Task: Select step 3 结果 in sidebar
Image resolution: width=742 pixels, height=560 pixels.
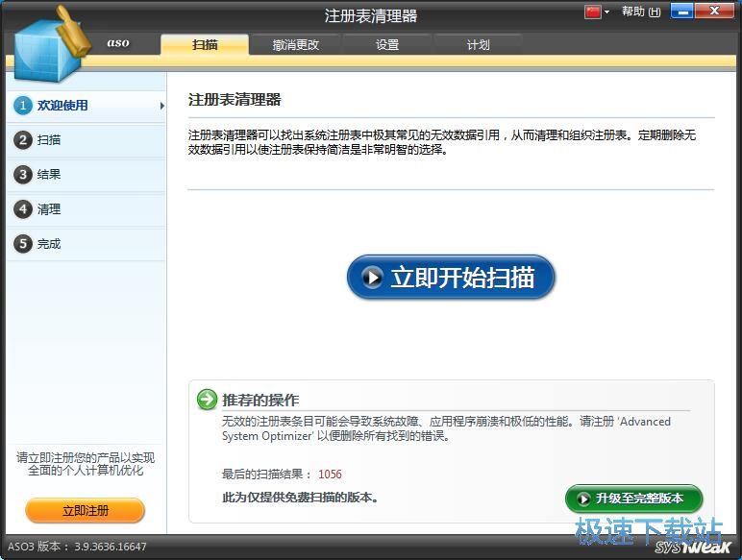Action: pos(87,175)
